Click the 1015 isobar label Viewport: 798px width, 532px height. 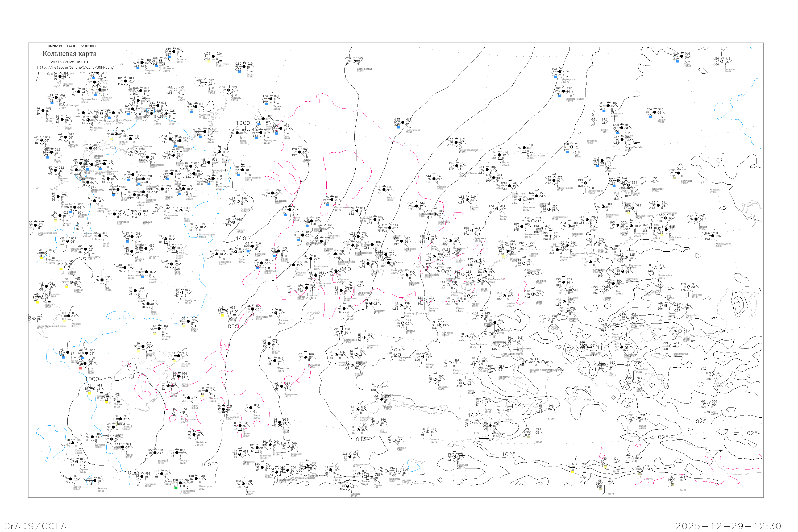(x=359, y=439)
